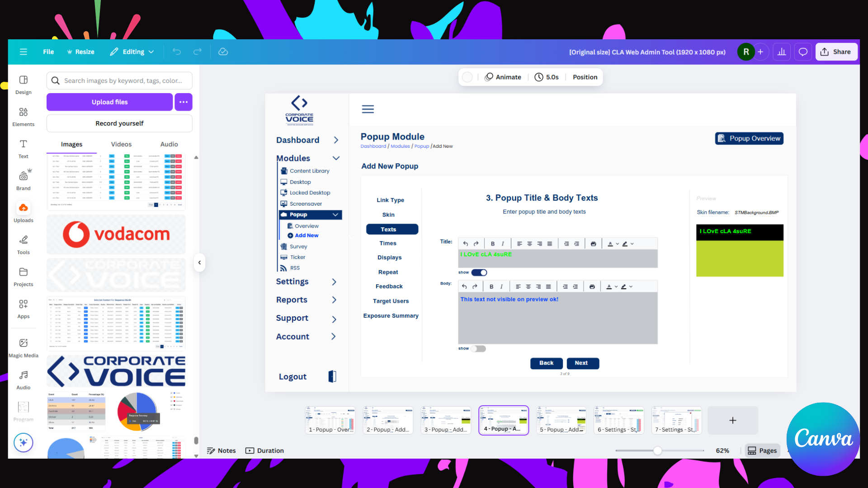Open Brand kit panel

(23, 180)
